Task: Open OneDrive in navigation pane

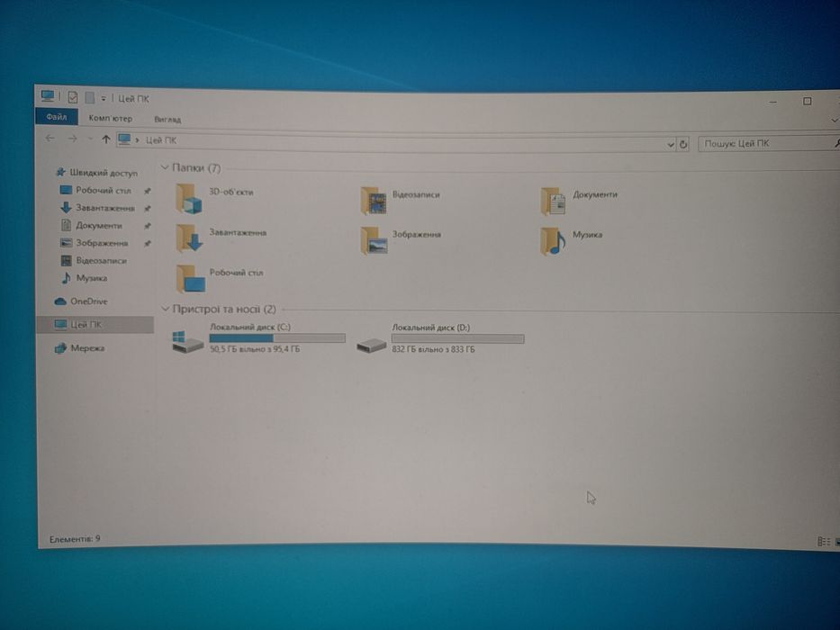Action: pos(81,301)
